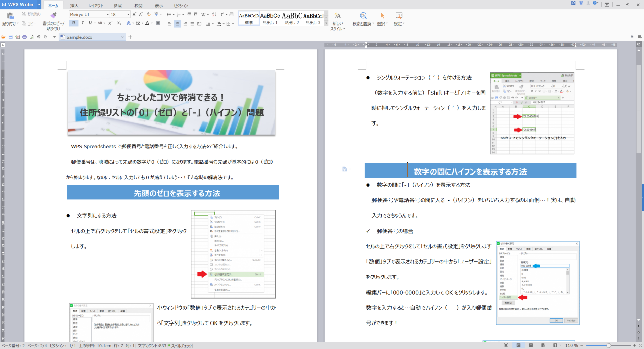This screenshot has width=644, height=349.
Task: Open the Meiryo UI font name dropdown
Action: [x=108, y=15]
